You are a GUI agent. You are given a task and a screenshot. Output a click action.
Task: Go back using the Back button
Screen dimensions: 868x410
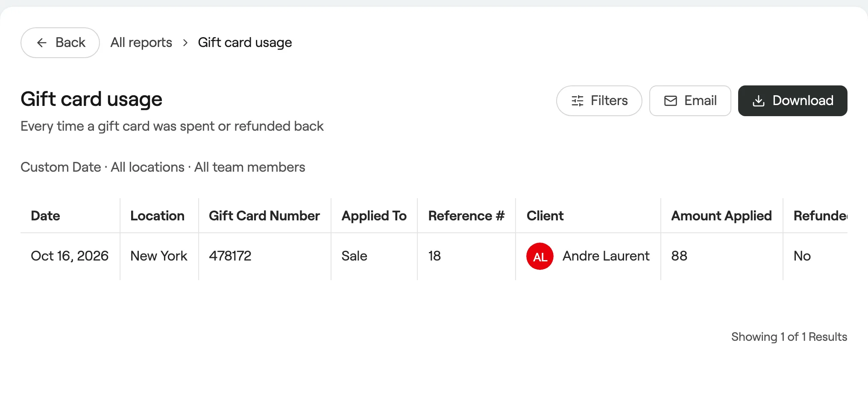coord(60,43)
